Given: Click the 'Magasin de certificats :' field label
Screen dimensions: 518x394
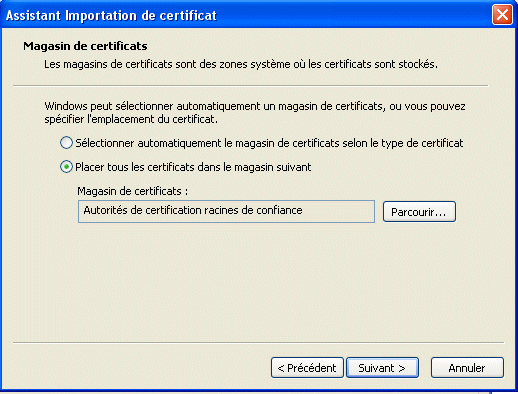Looking at the screenshot, I should click(x=133, y=191).
